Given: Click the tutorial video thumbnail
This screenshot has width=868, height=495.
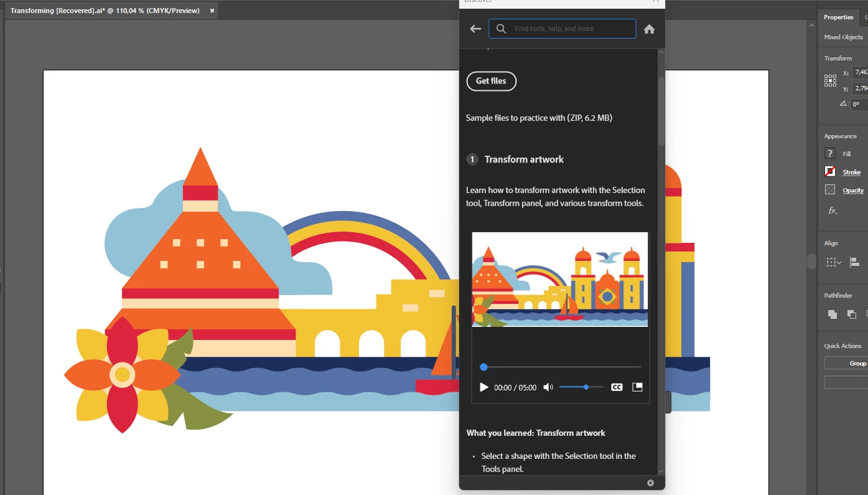Looking at the screenshot, I should tap(560, 280).
